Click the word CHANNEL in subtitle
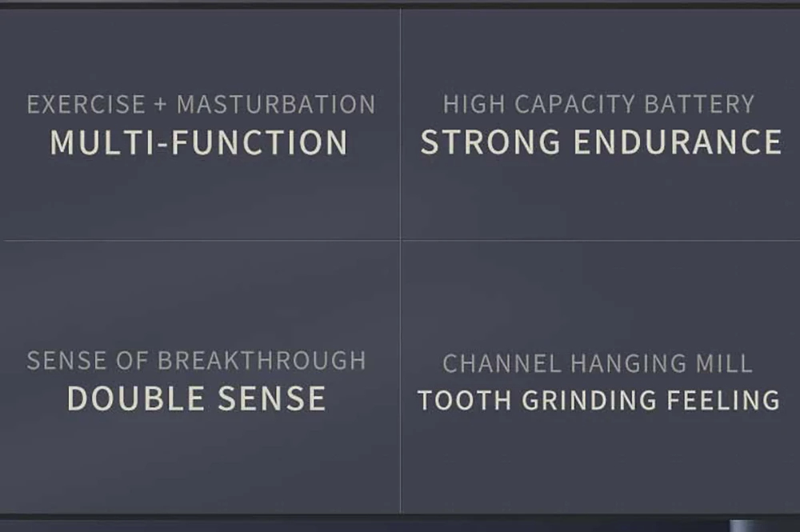 click(502, 364)
